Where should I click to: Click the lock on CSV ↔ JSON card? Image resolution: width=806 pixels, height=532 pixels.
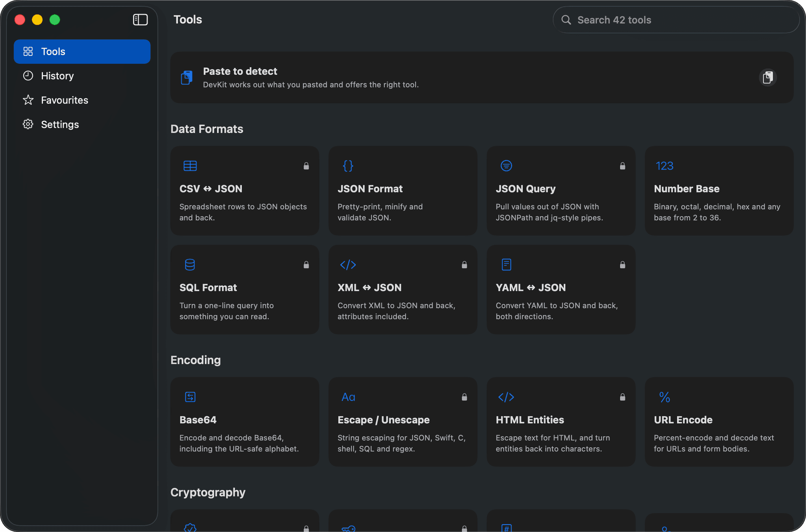pos(306,166)
